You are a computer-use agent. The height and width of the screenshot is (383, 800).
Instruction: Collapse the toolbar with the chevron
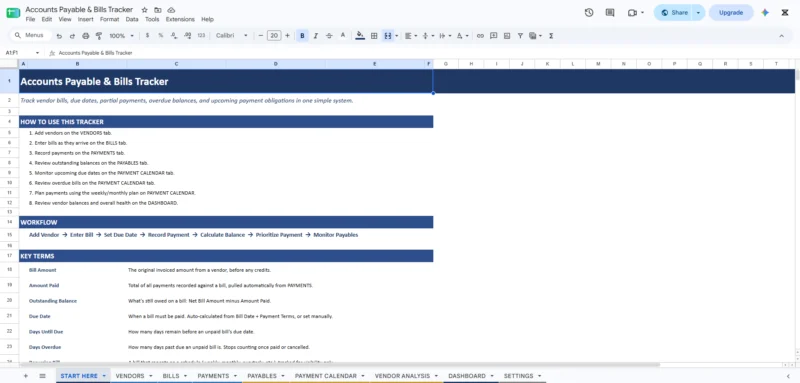[781, 36]
